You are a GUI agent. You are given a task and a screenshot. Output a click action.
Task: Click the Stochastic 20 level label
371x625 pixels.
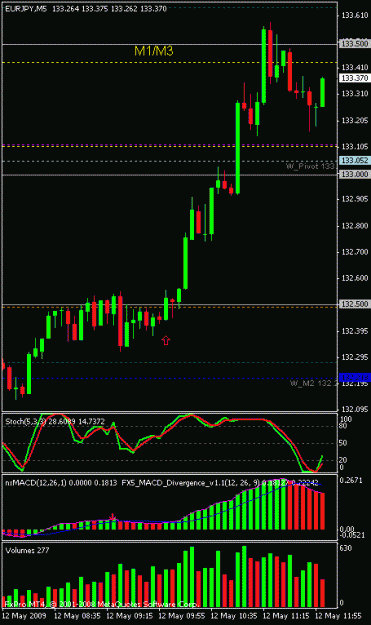coord(344,460)
